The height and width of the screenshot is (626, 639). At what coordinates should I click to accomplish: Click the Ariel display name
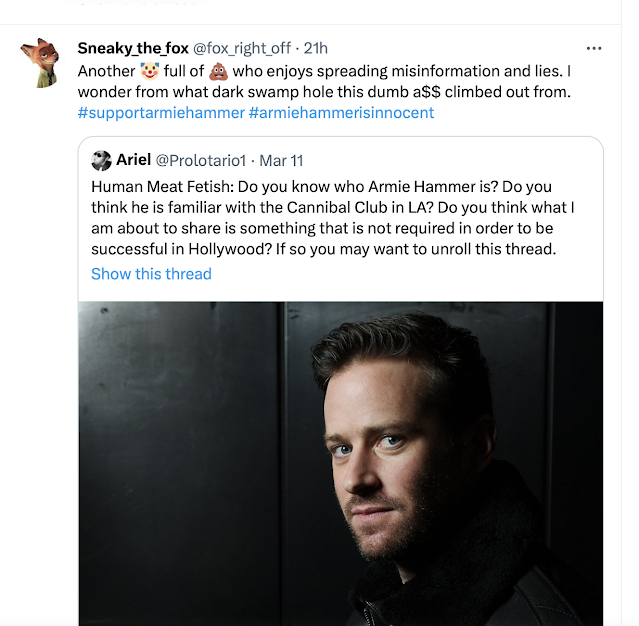coord(134,160)
